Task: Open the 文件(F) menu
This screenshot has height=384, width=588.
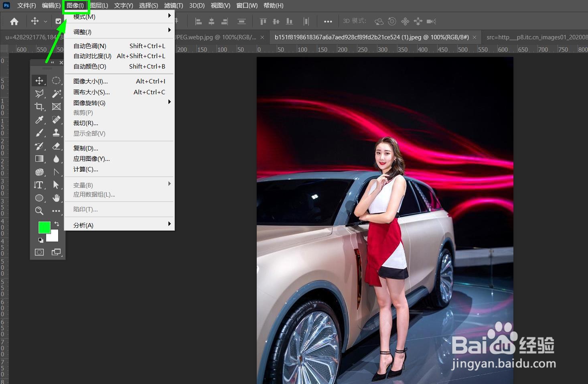Action: 26,5
